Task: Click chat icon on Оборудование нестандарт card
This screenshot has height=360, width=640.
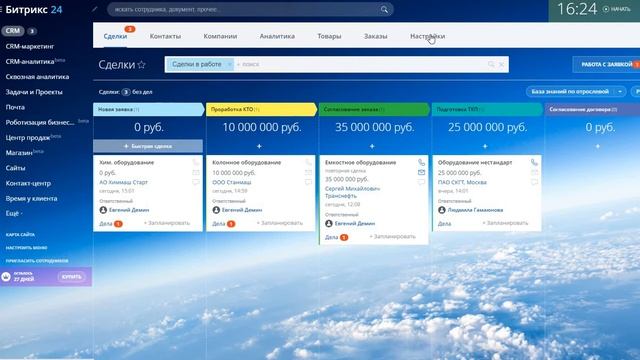Action: point(534,182)
